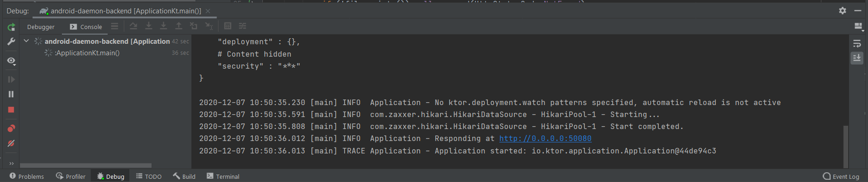Open the wrench debug settings icon

(11, 42)
